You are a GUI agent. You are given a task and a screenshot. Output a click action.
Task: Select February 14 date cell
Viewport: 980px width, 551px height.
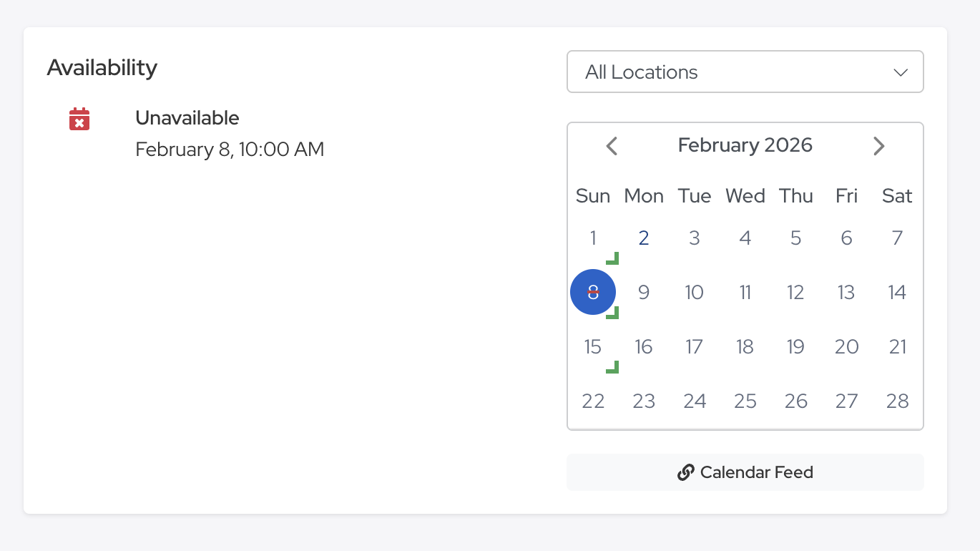(897, 292)
